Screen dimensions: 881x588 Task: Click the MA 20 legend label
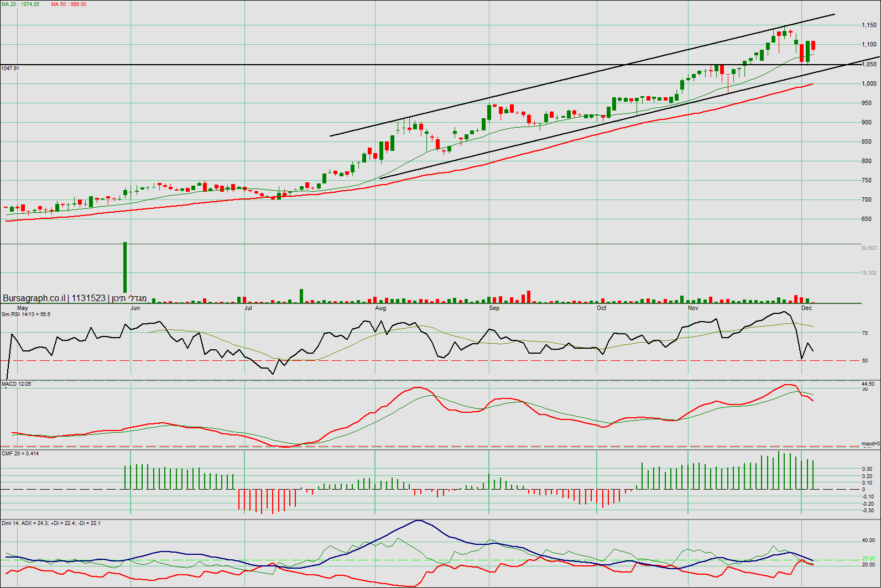click(20, 4)
